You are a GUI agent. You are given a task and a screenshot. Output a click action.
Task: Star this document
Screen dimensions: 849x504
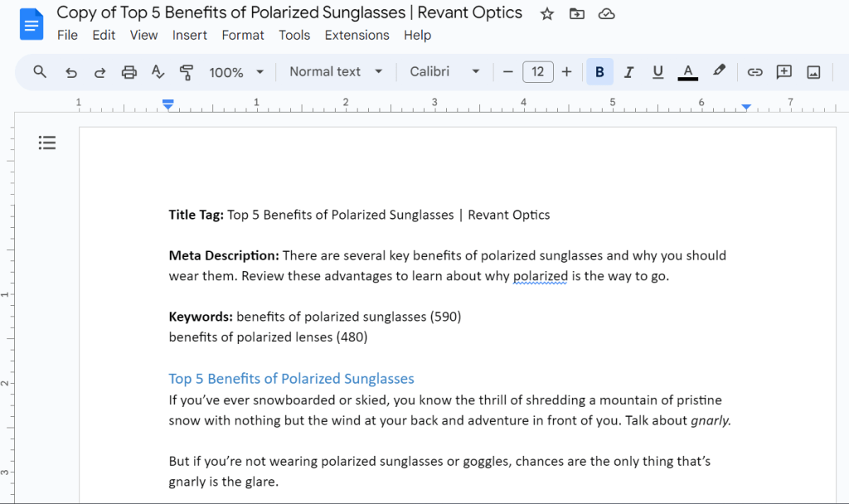(x=547, y=14)
